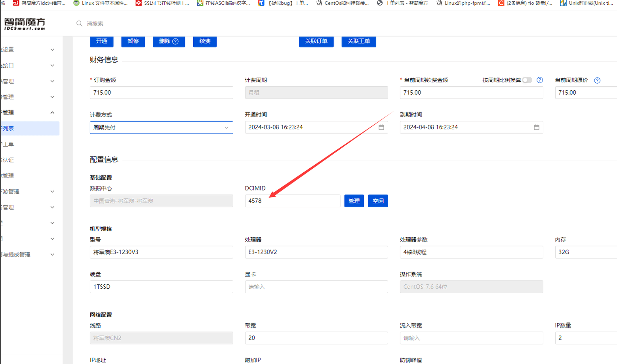Click the 开通时间 date field
The image size is (617, 364).
coord(316,127)
